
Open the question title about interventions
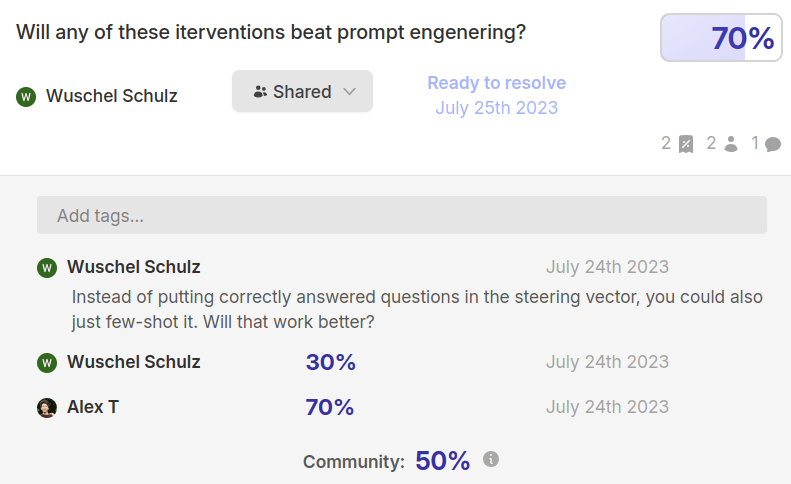(271, 33)
